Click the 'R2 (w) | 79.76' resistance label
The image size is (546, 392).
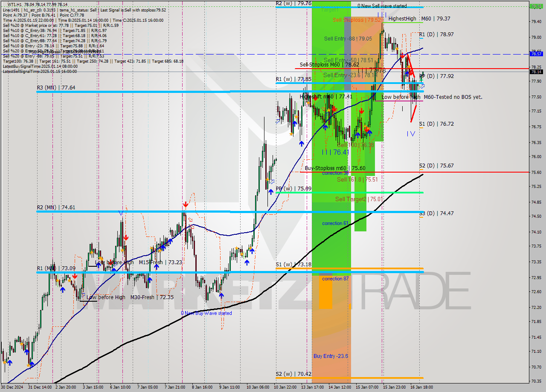pos(293,3)
